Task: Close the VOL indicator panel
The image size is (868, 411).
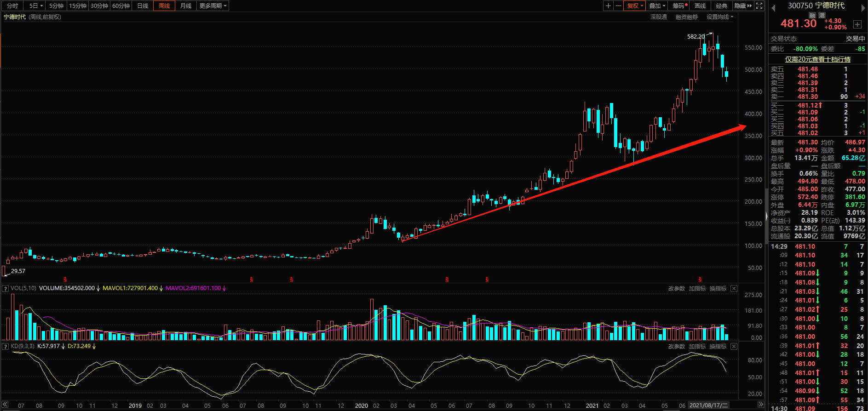Action: [734, 289]
